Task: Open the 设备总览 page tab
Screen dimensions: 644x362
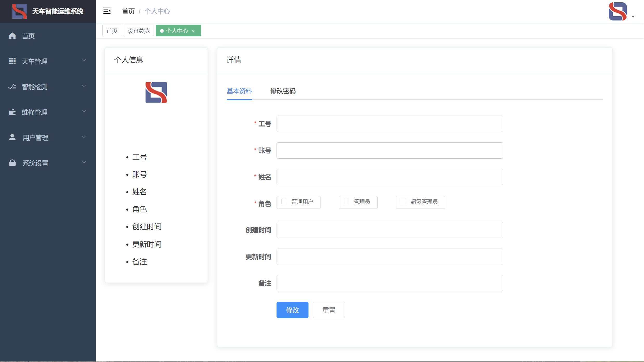Action: click(139, 31)
